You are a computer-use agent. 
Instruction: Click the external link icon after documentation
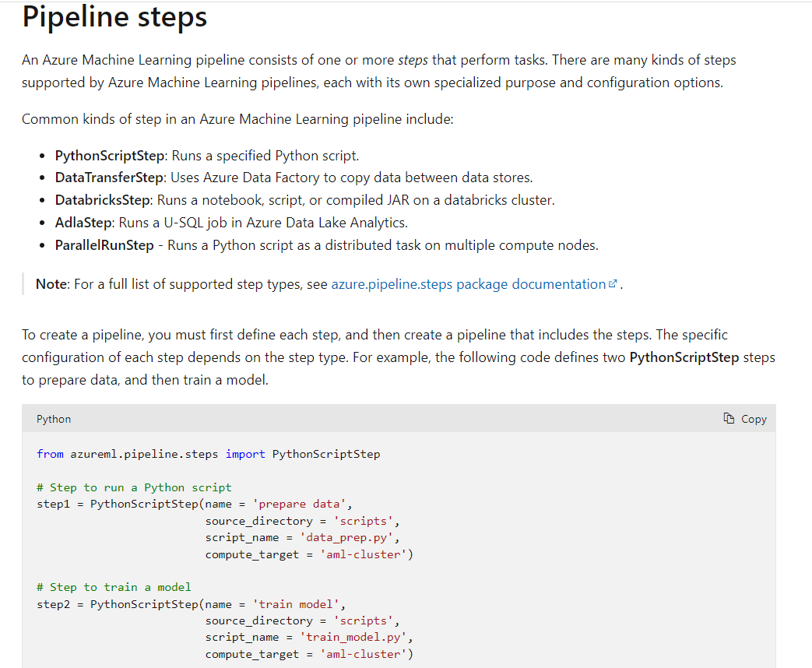click(x=613, y=283)
